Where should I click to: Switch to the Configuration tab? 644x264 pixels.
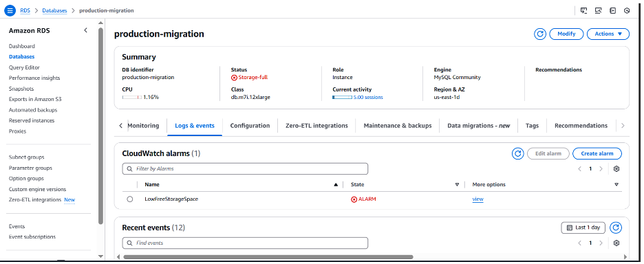250,126
